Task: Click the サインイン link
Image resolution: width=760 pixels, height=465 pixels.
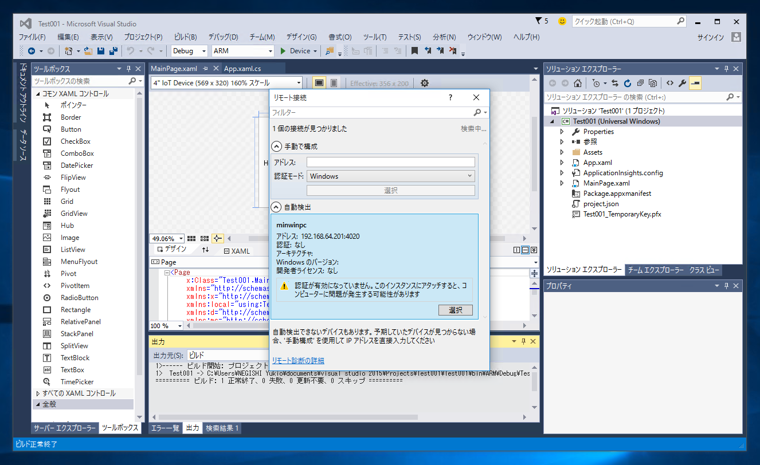Action: (x=711, y=37)
